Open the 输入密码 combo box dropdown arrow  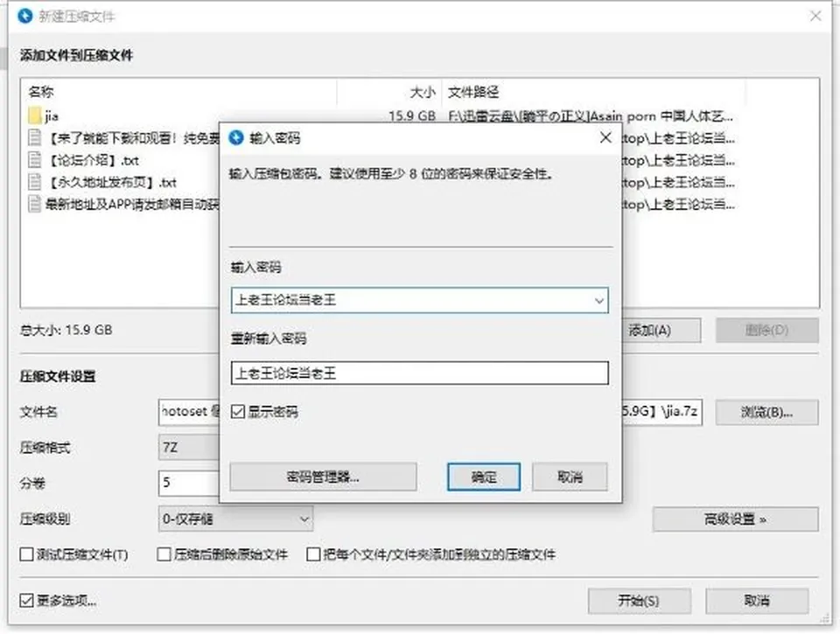pyautogui.click(x=598, y=301)
